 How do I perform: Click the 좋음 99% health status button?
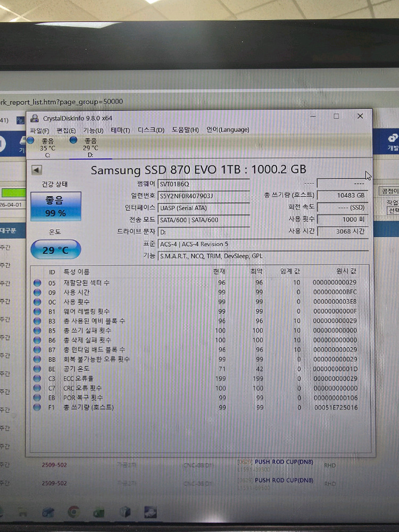(x=56, y=206)
